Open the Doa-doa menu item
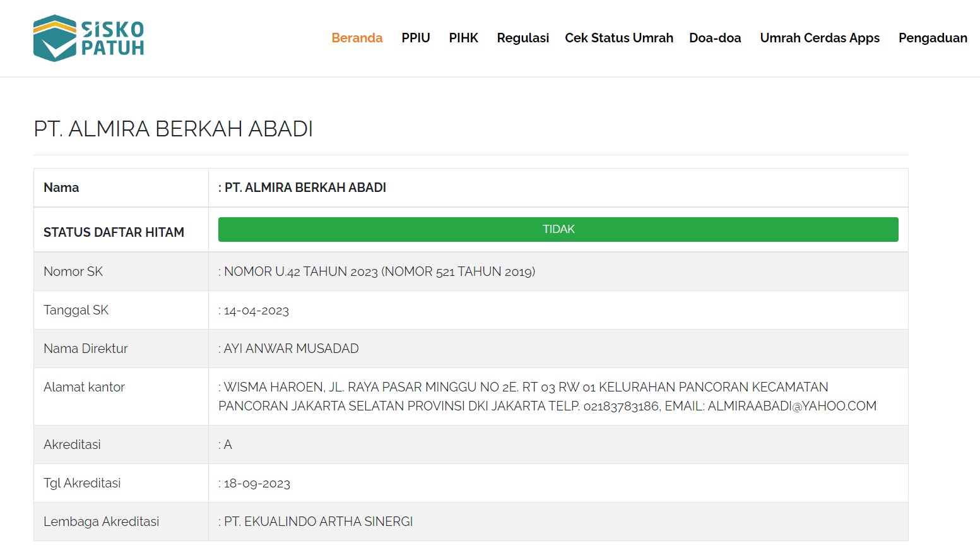Viewport: 980px width, 555px height. point(715,38)
